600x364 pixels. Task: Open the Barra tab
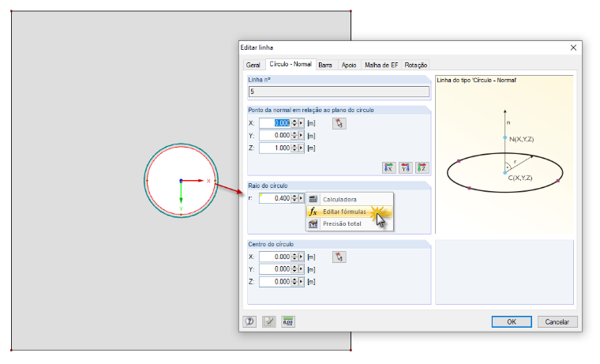325,65
